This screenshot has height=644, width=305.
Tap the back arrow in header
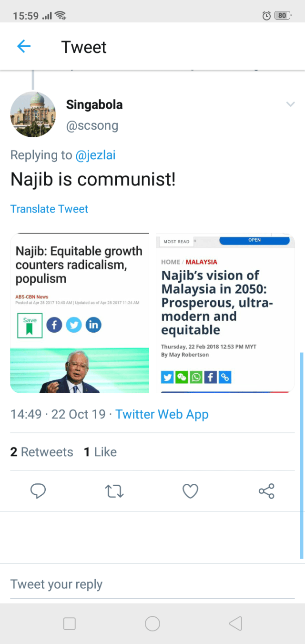point(23,46)
